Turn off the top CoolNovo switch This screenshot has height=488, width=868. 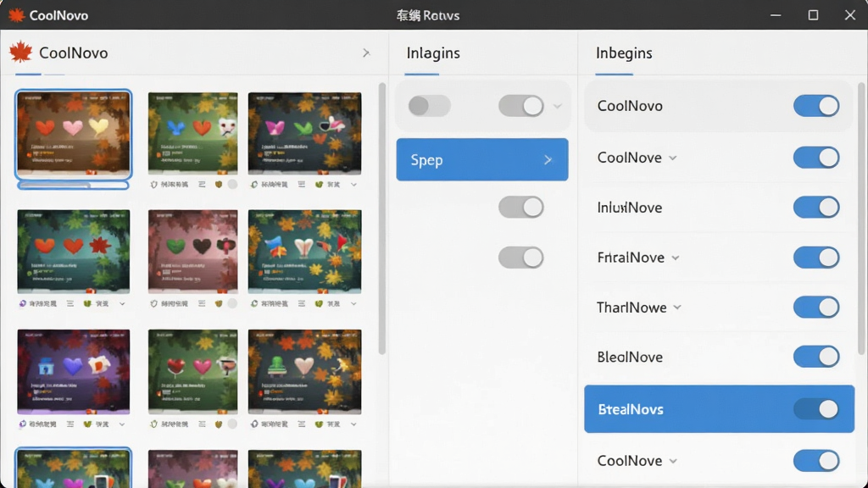tap(816, 106)
